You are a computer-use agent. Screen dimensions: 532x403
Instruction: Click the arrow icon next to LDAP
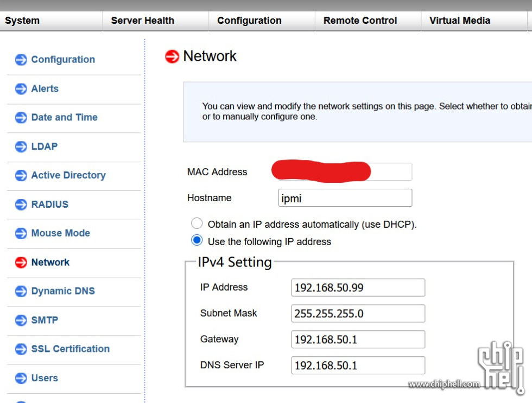21,146
